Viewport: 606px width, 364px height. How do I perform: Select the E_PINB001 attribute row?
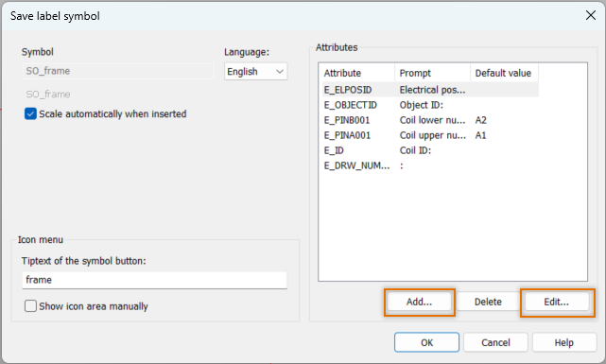coord(430,120)
